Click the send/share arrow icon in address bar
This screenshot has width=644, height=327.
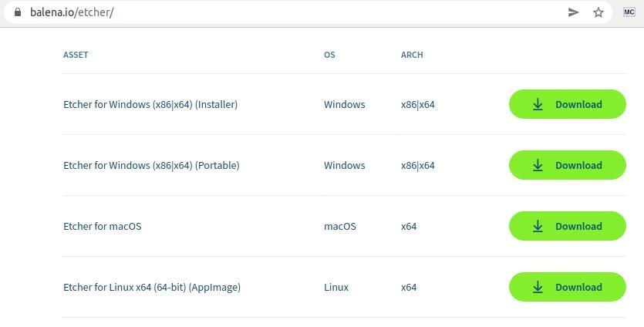(573, 12)
